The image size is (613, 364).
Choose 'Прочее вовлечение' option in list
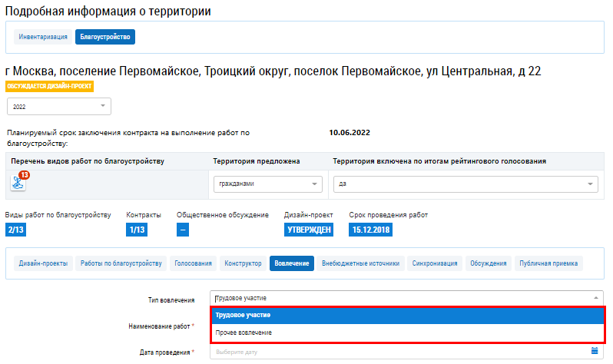pos(407,333)
